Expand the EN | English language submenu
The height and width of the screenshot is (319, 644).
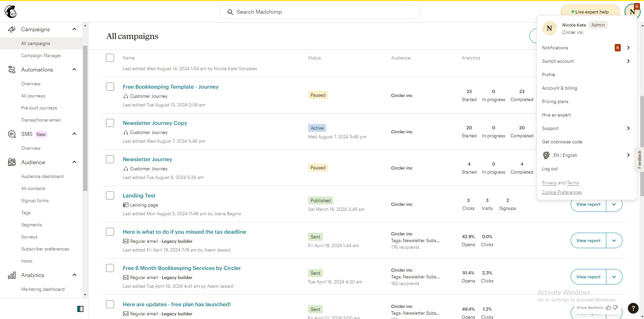628,155
